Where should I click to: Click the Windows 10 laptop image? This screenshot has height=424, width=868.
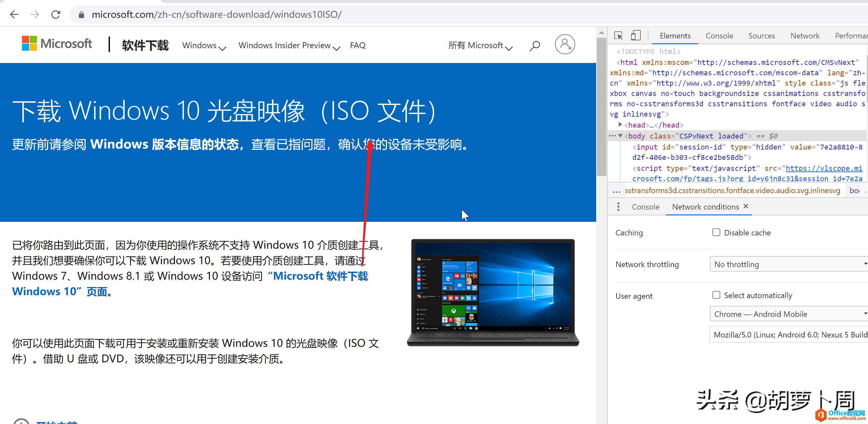(493, 293)
